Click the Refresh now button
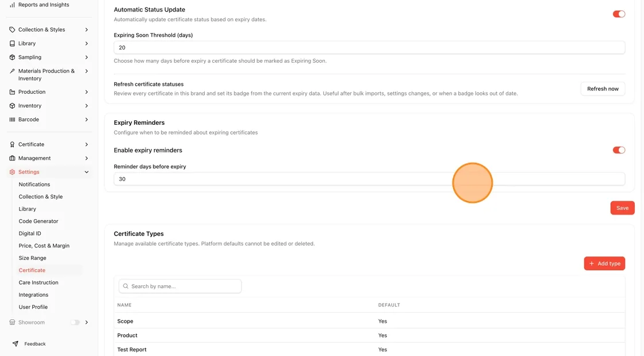Screen dimensions: 644x356 pyautogui.click(x=603, y=89)
